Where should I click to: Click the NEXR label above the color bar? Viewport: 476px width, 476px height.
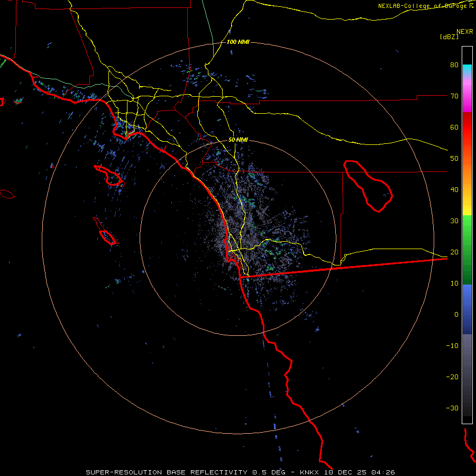464,32
